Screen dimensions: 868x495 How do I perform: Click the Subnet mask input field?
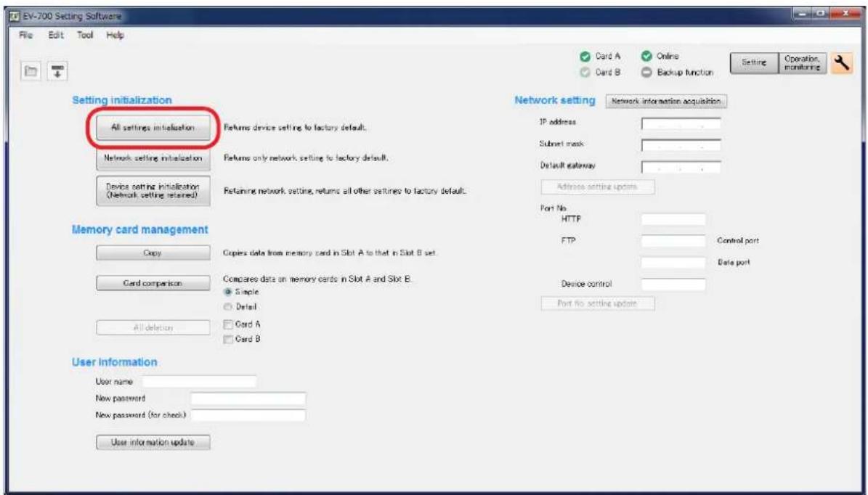[x=681, y=145]
